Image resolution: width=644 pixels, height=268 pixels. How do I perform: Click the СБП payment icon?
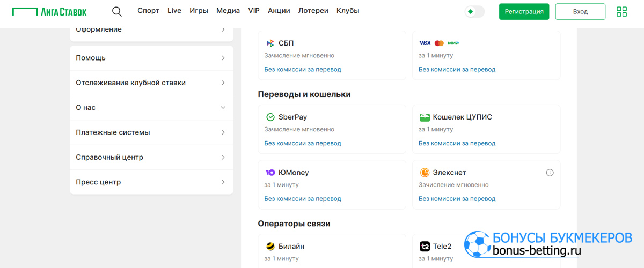270,43
